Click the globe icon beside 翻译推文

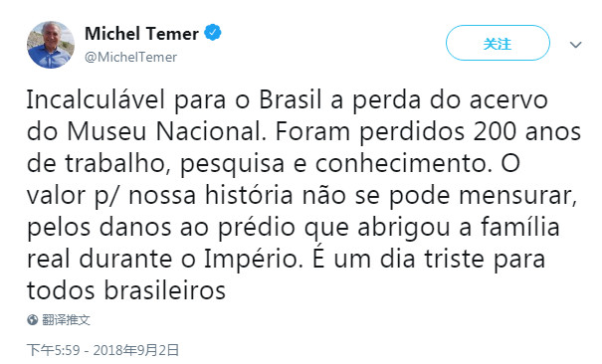pos(33,319)
